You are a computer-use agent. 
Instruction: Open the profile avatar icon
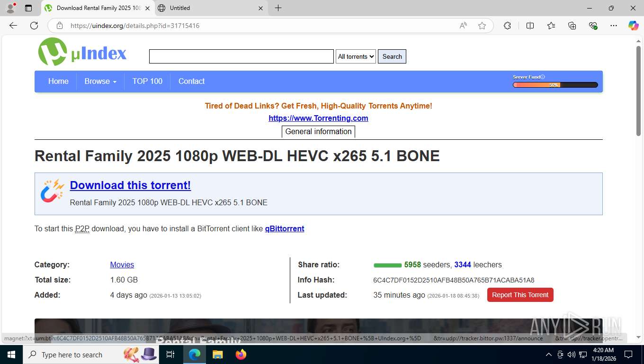pyautogui.click(x=10, y=8)
